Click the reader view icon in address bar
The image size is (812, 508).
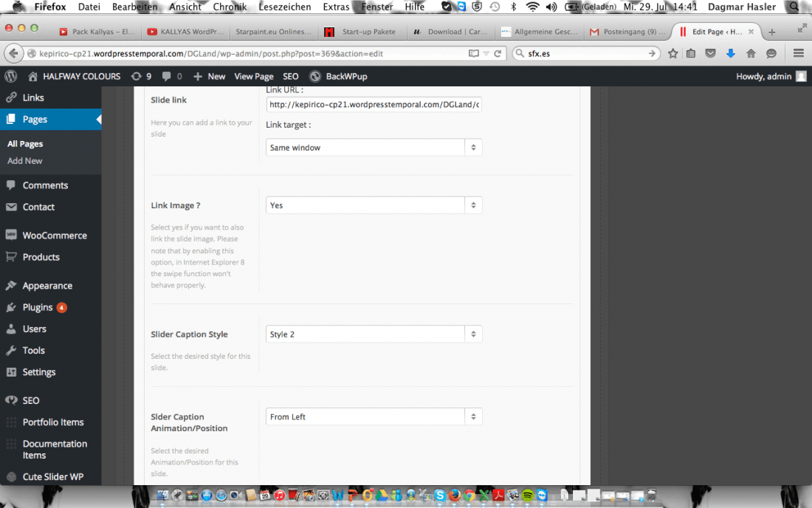coord(474,53)
